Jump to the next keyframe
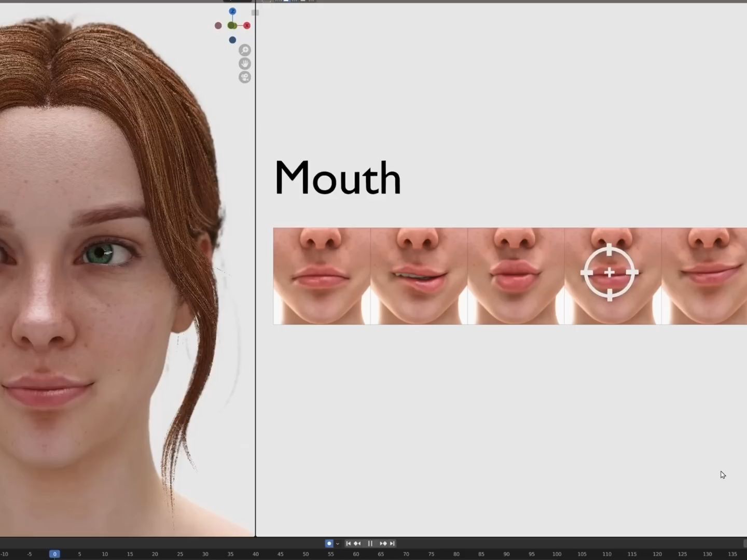Screen dimensions: 747x560 [383, 543]
